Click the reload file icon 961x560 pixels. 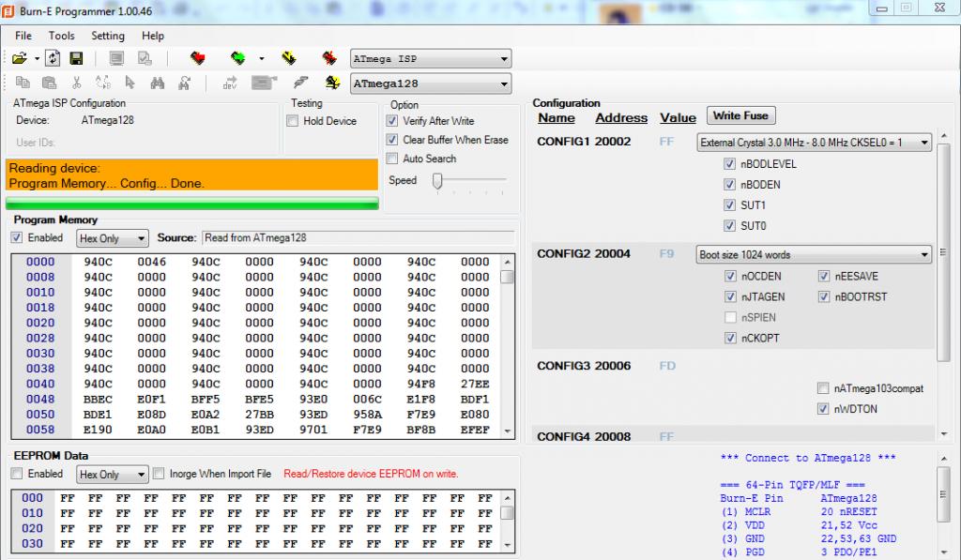click(53, 59)
